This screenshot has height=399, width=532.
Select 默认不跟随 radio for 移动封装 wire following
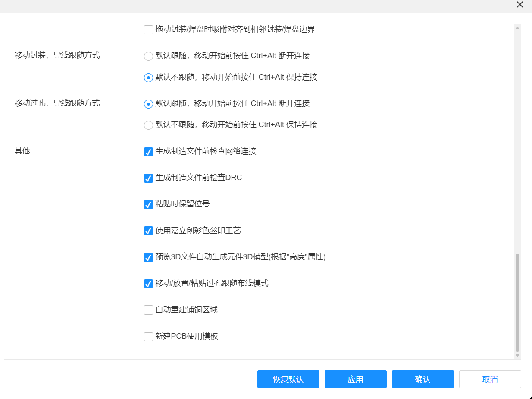click(x=148, y=78)
